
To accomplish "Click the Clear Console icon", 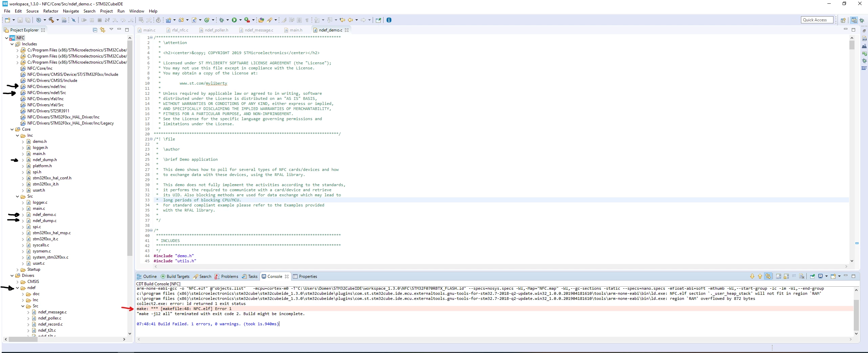I will pyautogui.click(x=801, y=277).
